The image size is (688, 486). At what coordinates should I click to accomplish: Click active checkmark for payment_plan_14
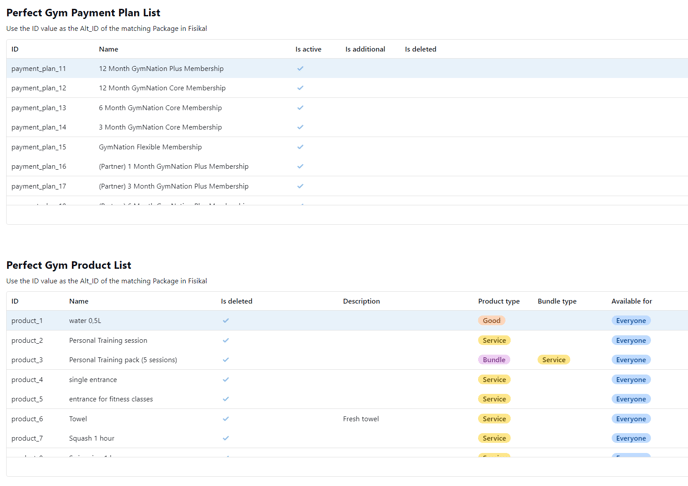(300, 127)
